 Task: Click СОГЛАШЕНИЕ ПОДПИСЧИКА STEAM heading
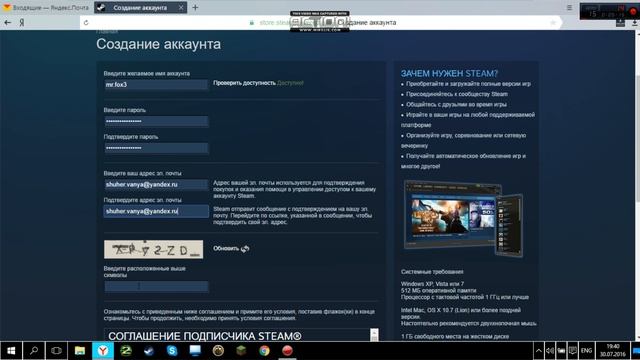[205, 336]
